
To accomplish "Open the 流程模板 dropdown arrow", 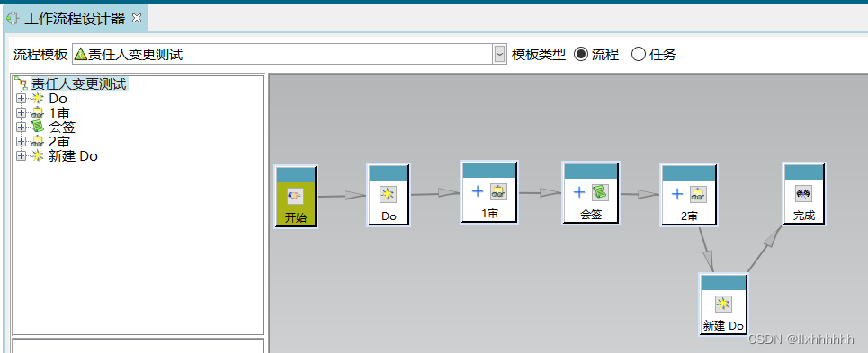I will click(500, 54).
